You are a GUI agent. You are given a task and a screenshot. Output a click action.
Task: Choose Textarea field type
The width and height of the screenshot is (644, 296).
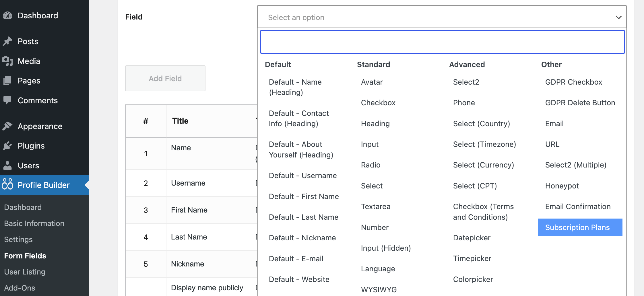[x=376, y=207]
